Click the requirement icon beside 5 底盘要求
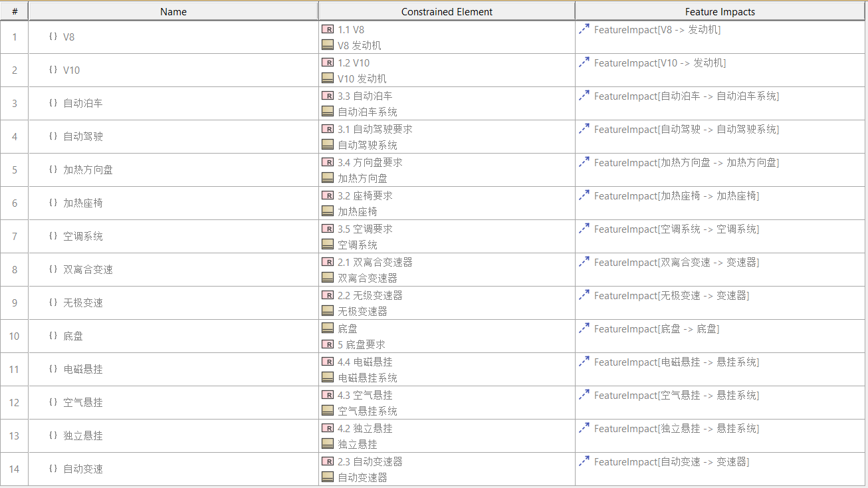This screenshot has width=868, height=488. coord(327,344)
